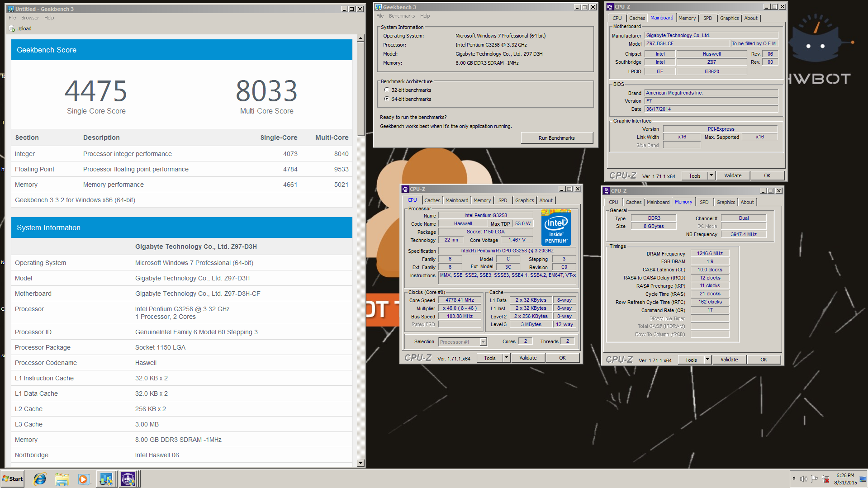Screen dimensions: 868x488
Task: Click the Start button on the taskbar
Action: tap(13, 479)
